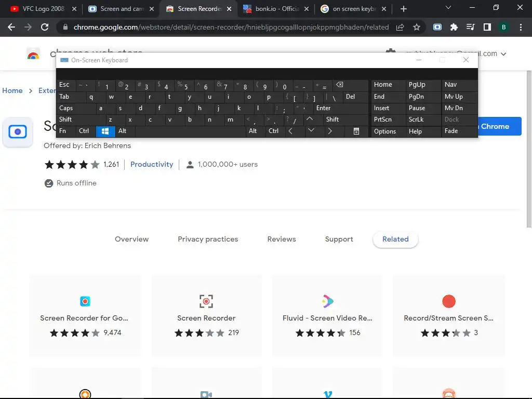This screenshot has width=532, height=399.
Task: Reload the page with the refresh icon
Action: coord(45,27)
